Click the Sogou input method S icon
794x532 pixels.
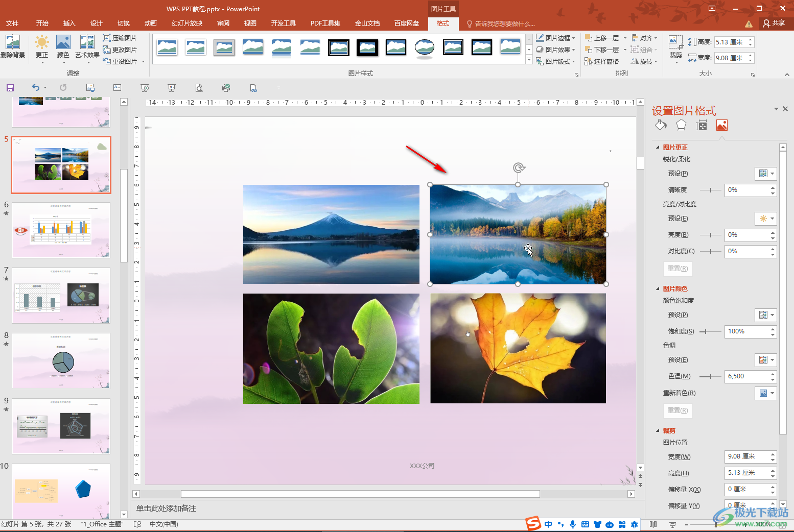[x=533, y=523]
